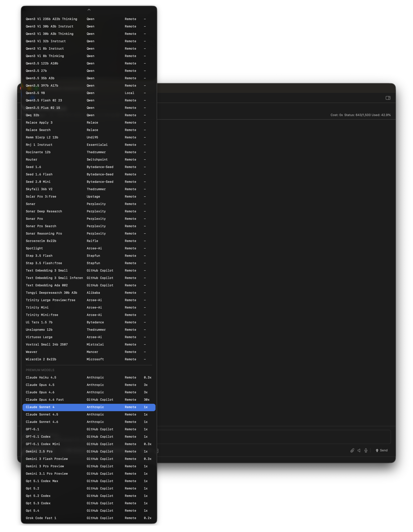Choose Voxtral Small 24b 2507

(89, 344)
